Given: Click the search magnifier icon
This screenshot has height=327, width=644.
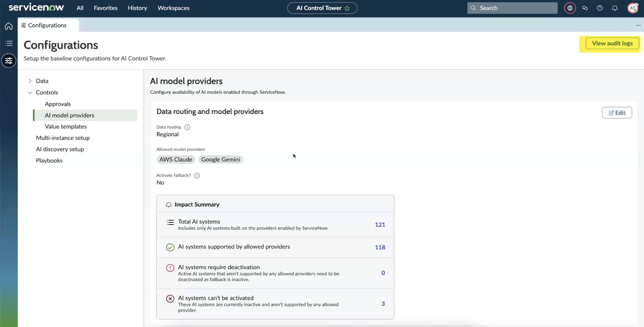Looking at the screenshot, I should click(x=473, y=8).
